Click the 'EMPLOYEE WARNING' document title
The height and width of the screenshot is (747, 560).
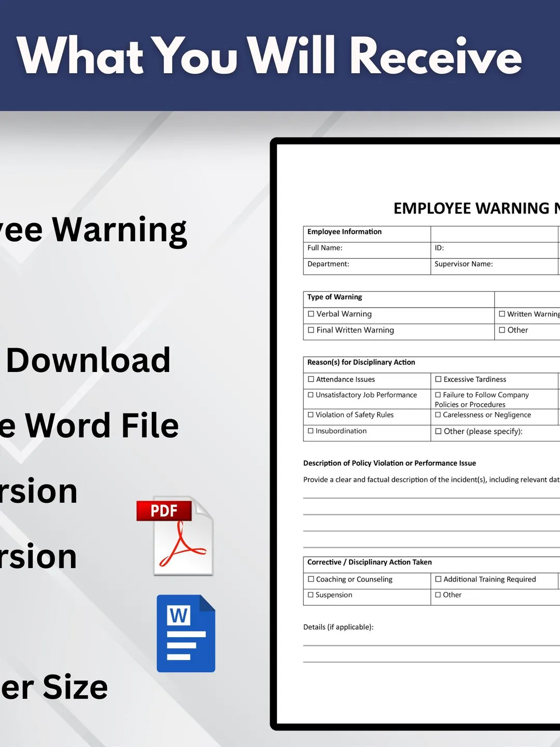coord(477,209)
